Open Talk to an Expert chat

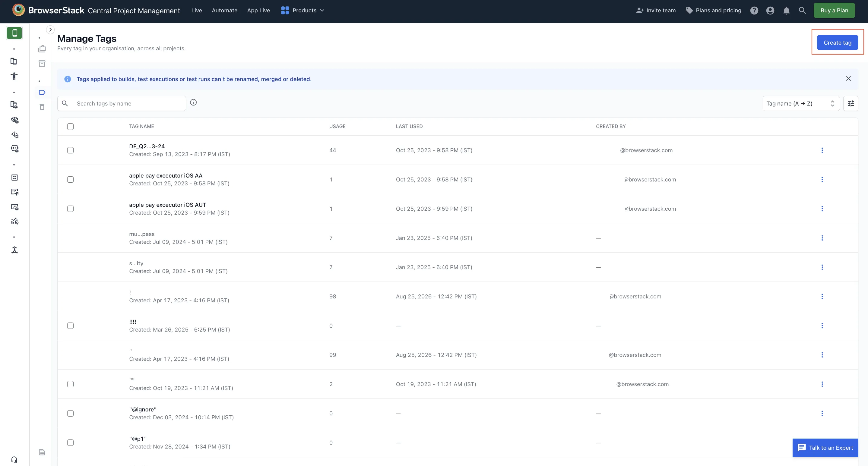[825, 448]
